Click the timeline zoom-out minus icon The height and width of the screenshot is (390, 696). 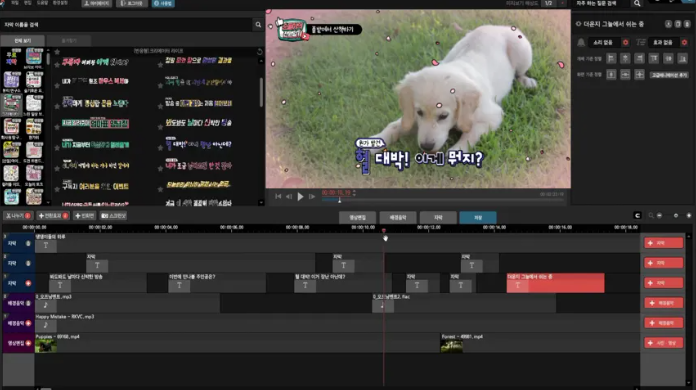tap(659, 216)
